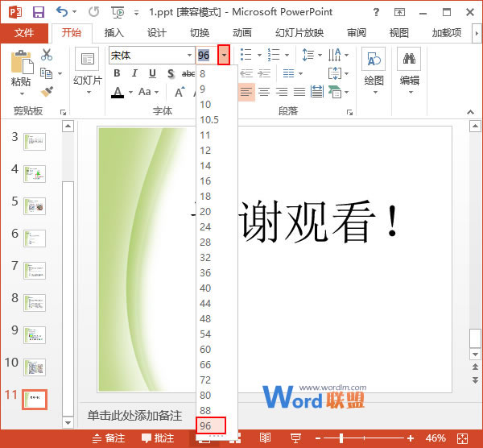Open the View (视图) tab

399,33
